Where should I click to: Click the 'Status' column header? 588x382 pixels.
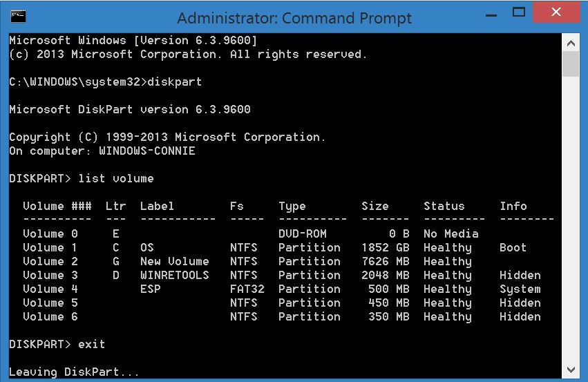444,207
